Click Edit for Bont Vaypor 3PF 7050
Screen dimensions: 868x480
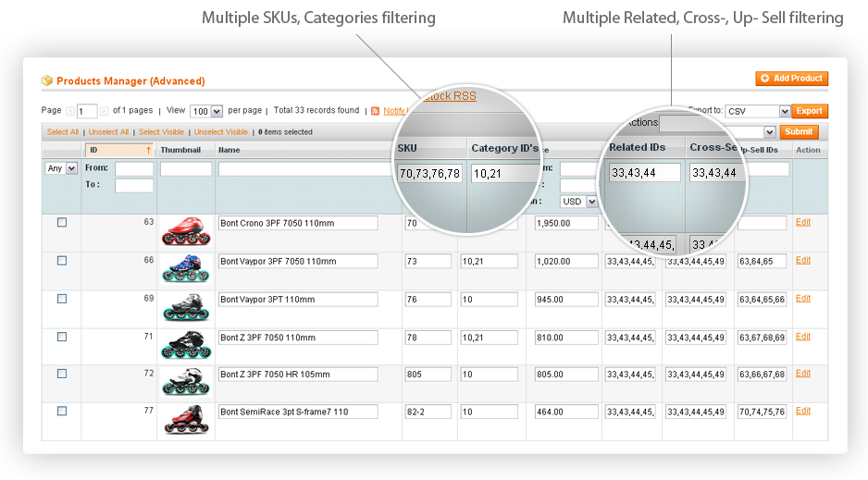click(x=802, y=261)
